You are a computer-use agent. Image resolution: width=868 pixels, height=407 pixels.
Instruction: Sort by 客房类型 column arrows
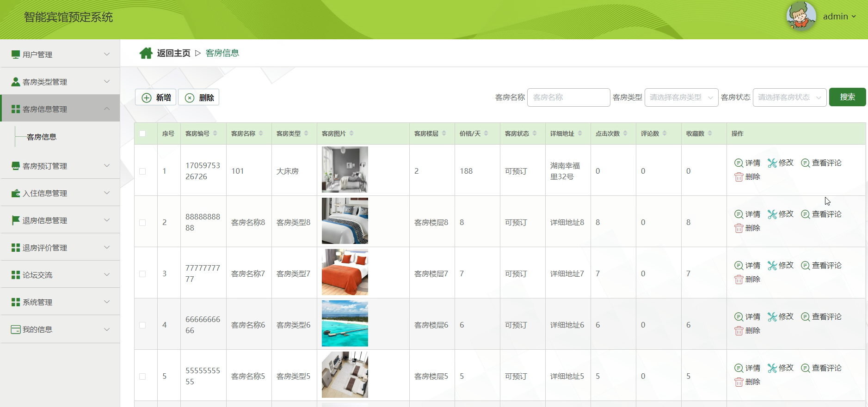(306, 133)
